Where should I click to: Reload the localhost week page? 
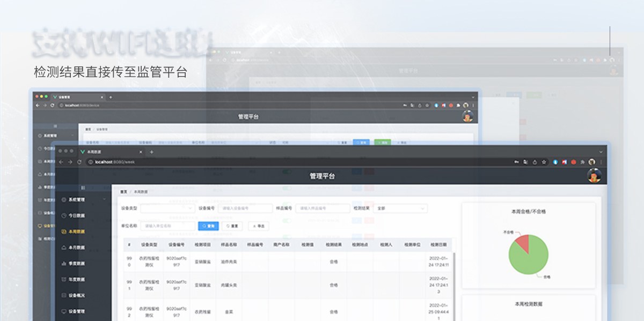79,162
